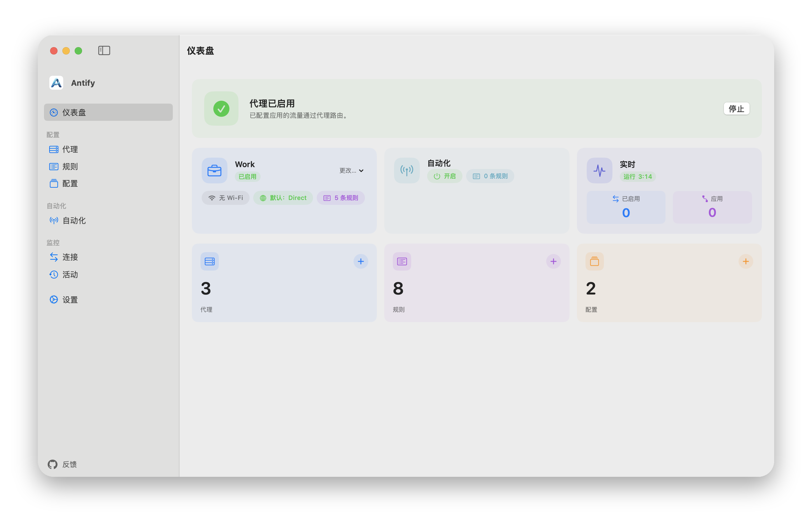The width and height of the screenshot is (812, 512).
Task: Click the 运行 3:14 status badge
Action: pyautogui.click(x=638, y=177)
